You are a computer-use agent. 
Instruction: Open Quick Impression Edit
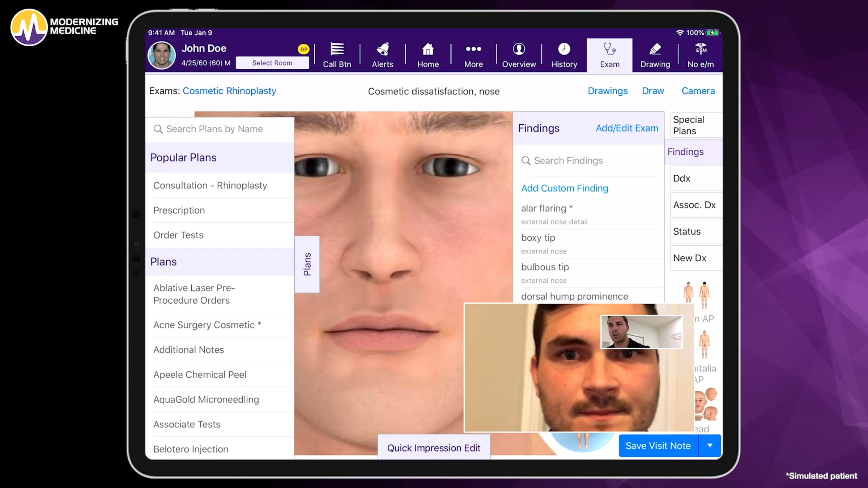[434, 448]
